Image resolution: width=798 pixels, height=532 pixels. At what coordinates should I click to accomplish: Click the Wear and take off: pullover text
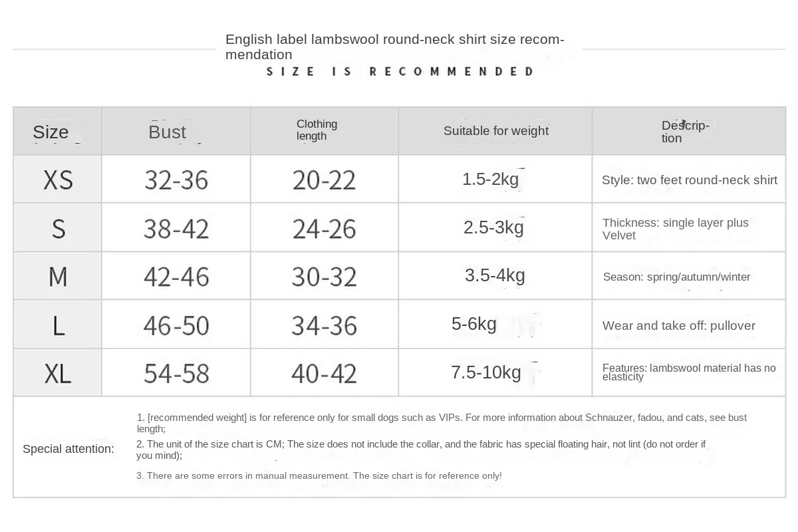(678, 325)
